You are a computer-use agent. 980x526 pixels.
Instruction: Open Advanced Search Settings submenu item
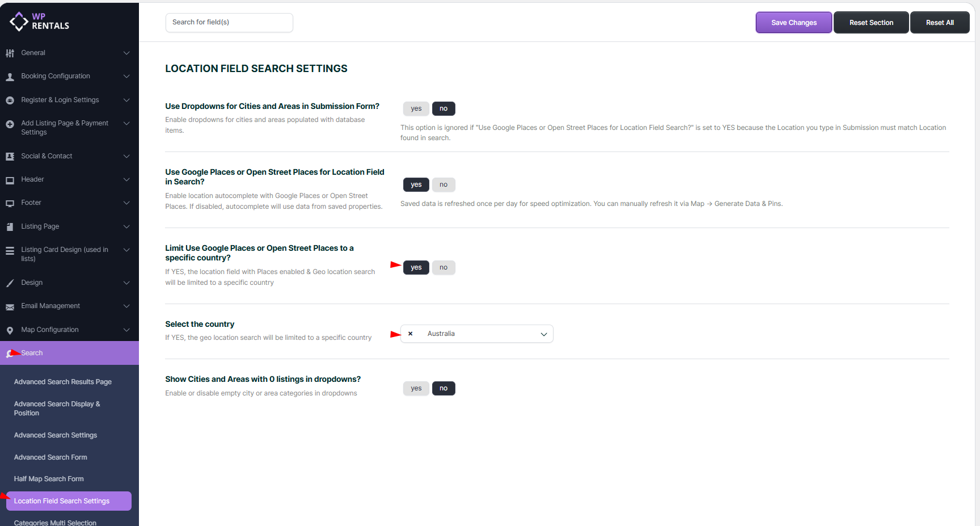point(56,435)
